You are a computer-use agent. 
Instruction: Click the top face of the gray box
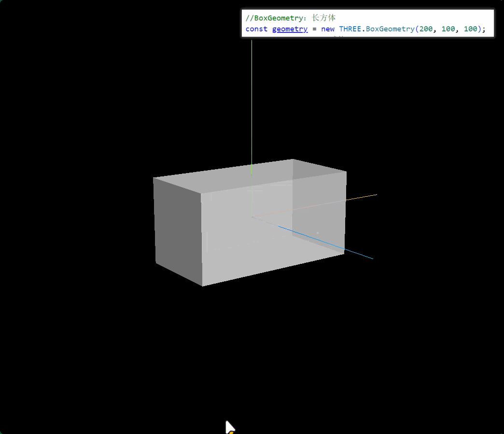click(250, 175)
